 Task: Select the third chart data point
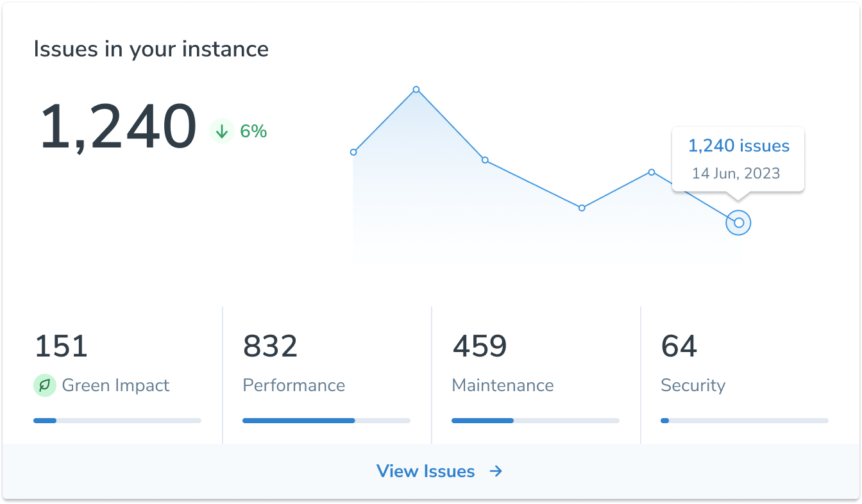point(485,160)
